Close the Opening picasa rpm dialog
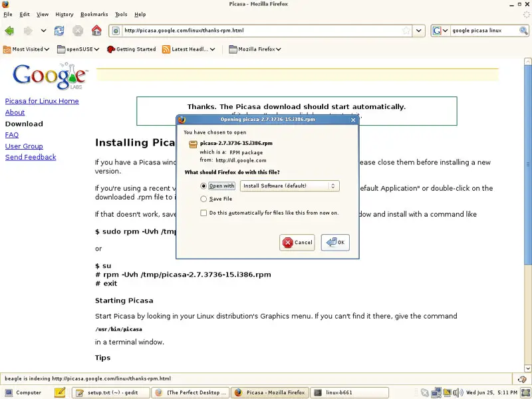 (x=353, y=120)
